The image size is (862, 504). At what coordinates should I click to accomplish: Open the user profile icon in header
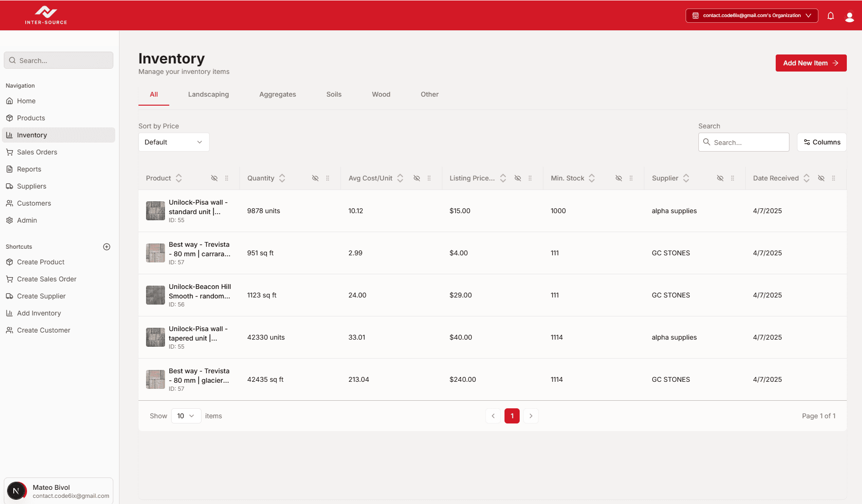[849, 16]
